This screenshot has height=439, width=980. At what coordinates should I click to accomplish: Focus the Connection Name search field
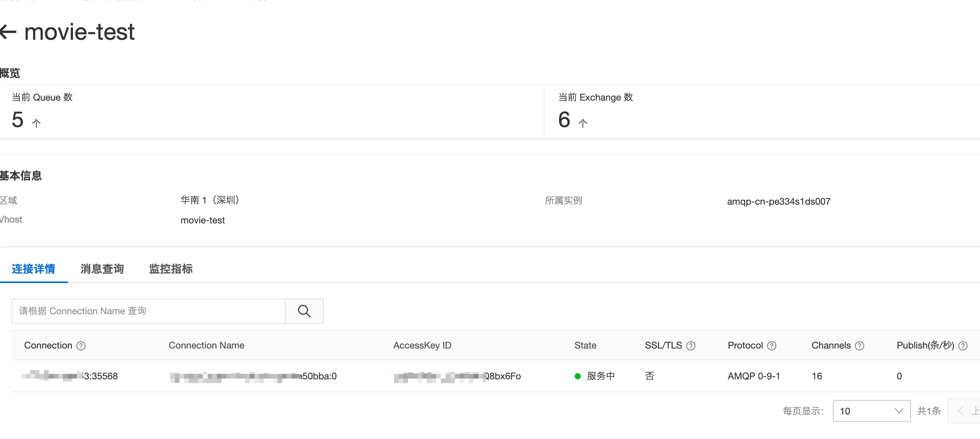click(148, 311)
